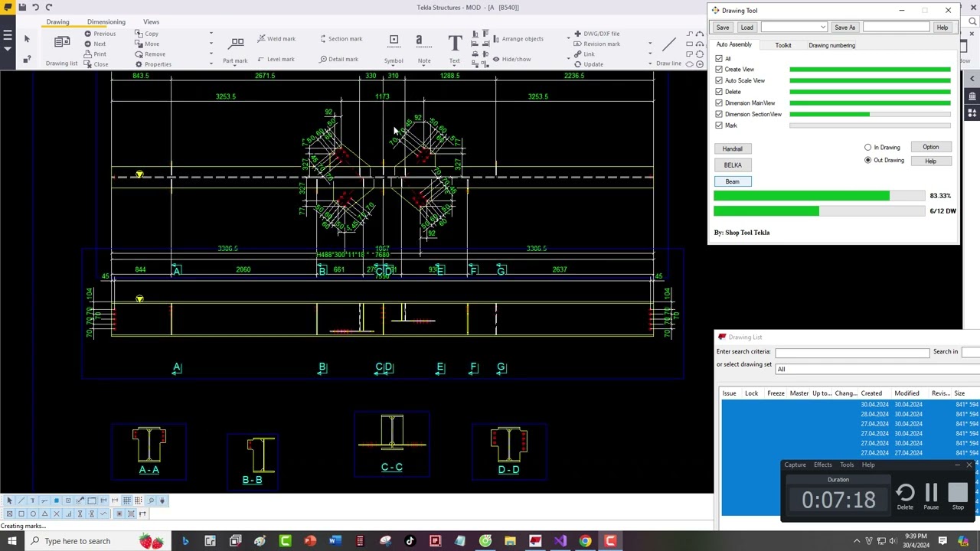
Task: Open the drawing set 'All' dropdown
Action: (877, 369)
